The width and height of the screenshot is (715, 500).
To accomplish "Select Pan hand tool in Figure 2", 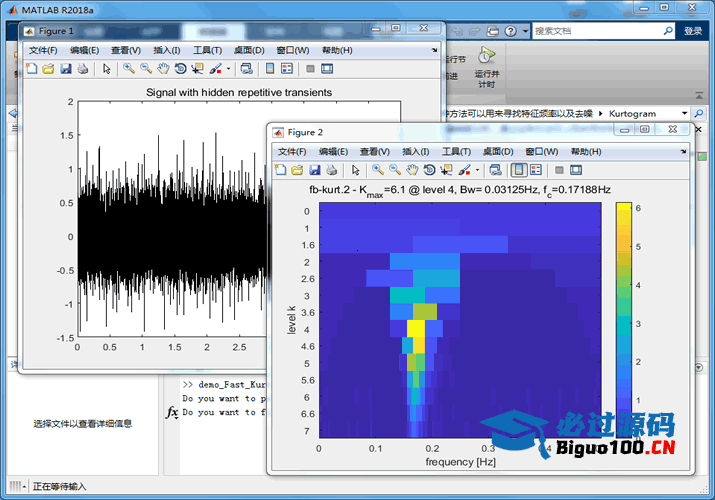I will pyautogui.click(x=412, y=170).
